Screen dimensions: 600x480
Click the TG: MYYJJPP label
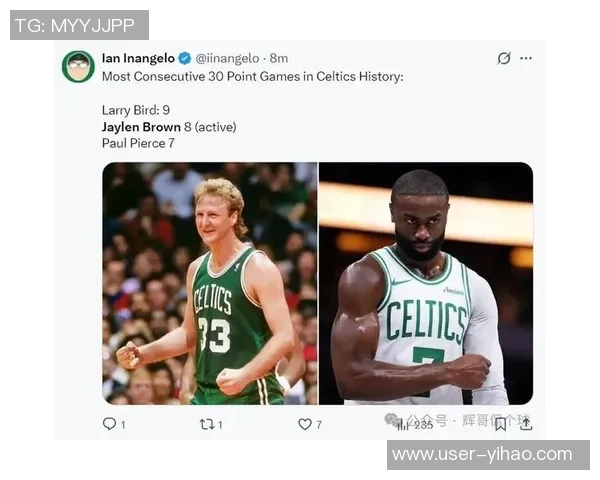(79, 25)
